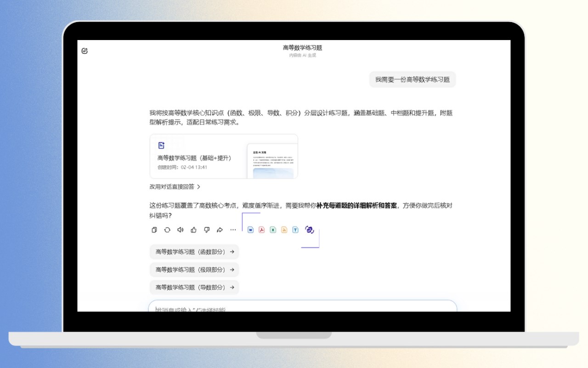Expand 改用对话直接回答 with its chevron
Screen dimensions: 588x368
click(198, 187)
